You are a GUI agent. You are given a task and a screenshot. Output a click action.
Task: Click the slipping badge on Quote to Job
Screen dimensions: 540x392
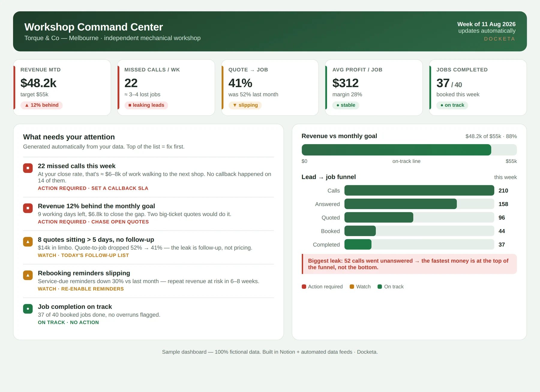tap(245, 105)
